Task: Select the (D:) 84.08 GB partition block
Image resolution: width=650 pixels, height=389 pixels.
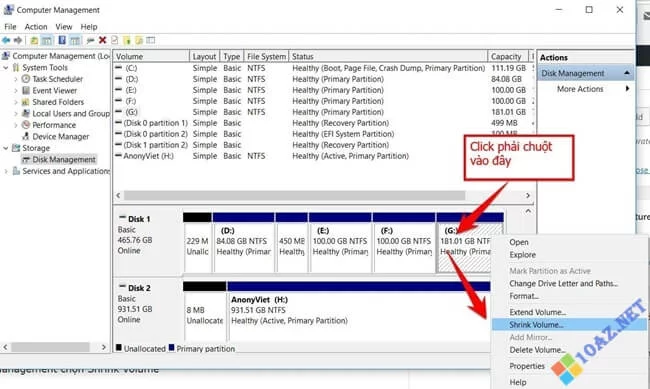Action: [x=243, y=242]
